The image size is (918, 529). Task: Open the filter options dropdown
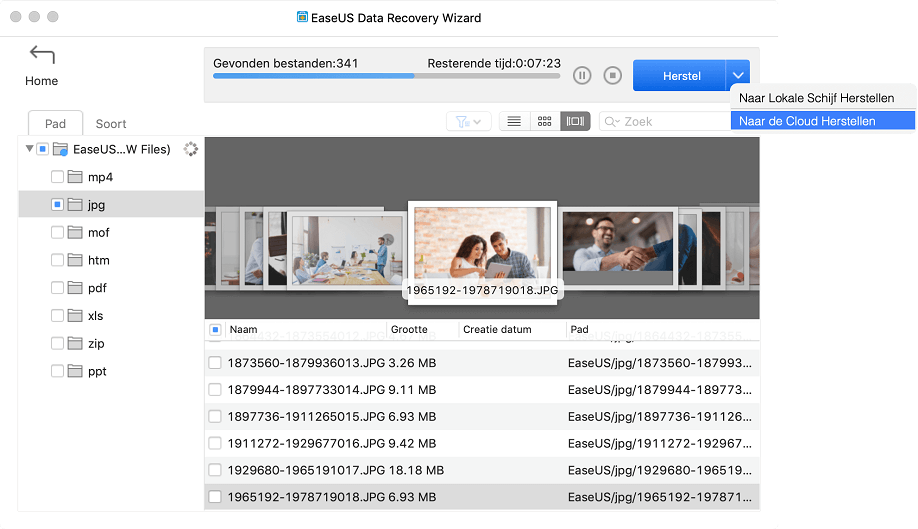coord(468,122)
